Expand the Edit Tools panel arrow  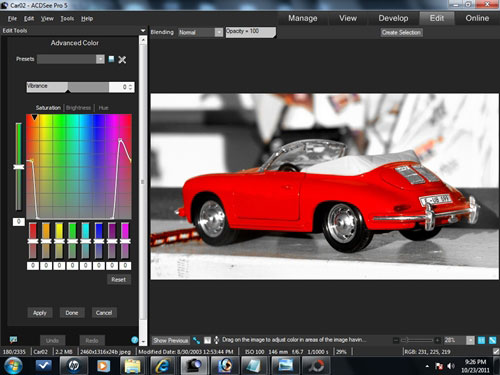[143, 30]
